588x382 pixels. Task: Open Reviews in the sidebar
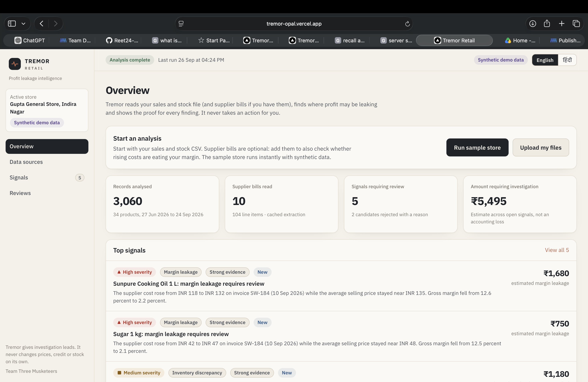pos(47,193)
